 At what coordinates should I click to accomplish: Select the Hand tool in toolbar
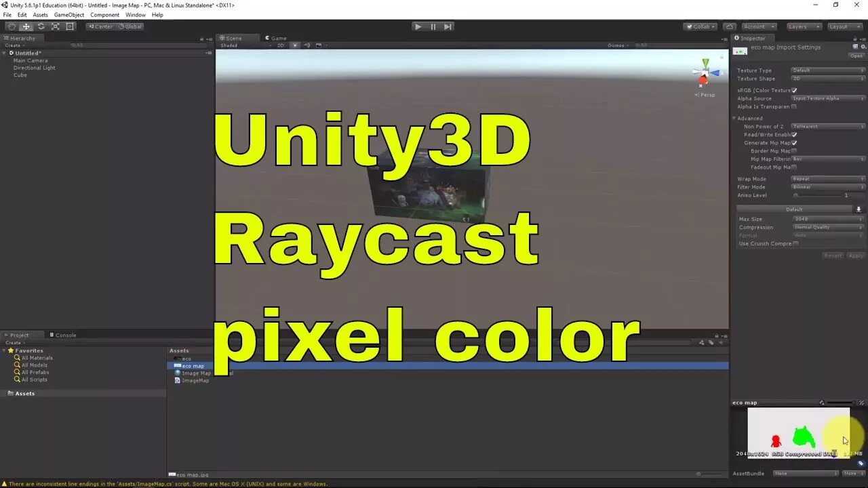[x=12, y=26]
